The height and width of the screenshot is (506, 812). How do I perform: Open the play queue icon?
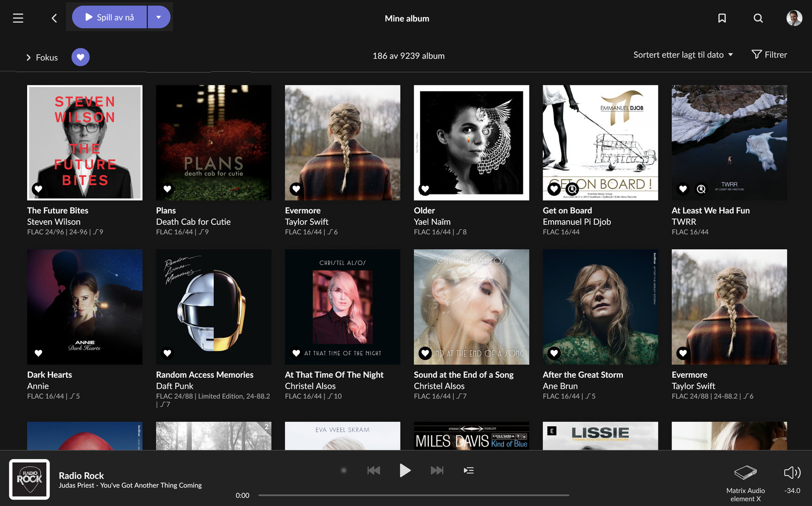pyautogui.click(x=469, y=470)
